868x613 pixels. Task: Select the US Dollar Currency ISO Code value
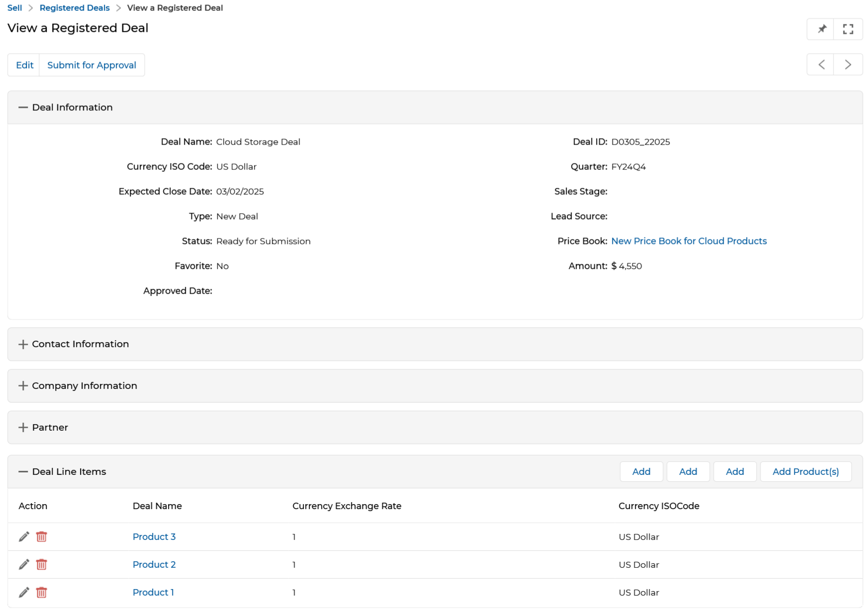(236, 167)
